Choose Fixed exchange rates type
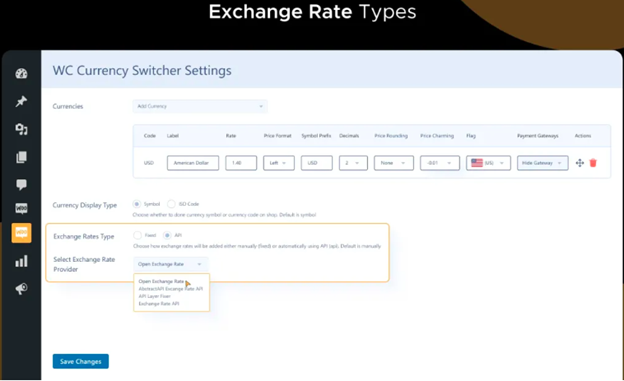Viewport: 624px width, 381px height. [137, 235]
